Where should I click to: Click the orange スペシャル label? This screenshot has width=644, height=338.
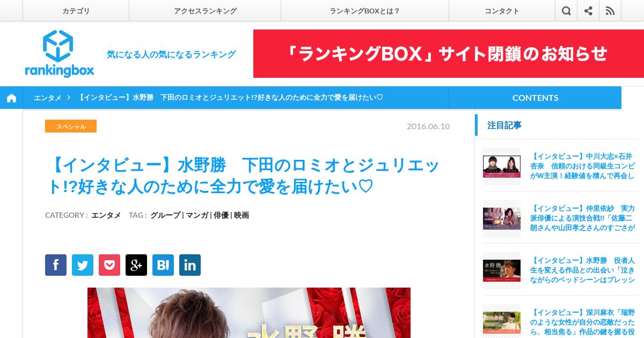tap(71, 126)
